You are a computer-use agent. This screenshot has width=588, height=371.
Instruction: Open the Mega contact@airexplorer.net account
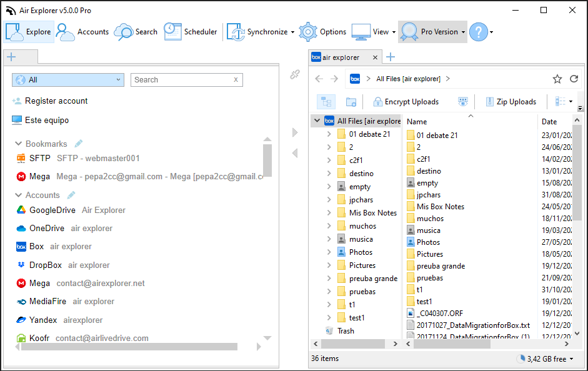pyautogui.click(x=81, y=284)
